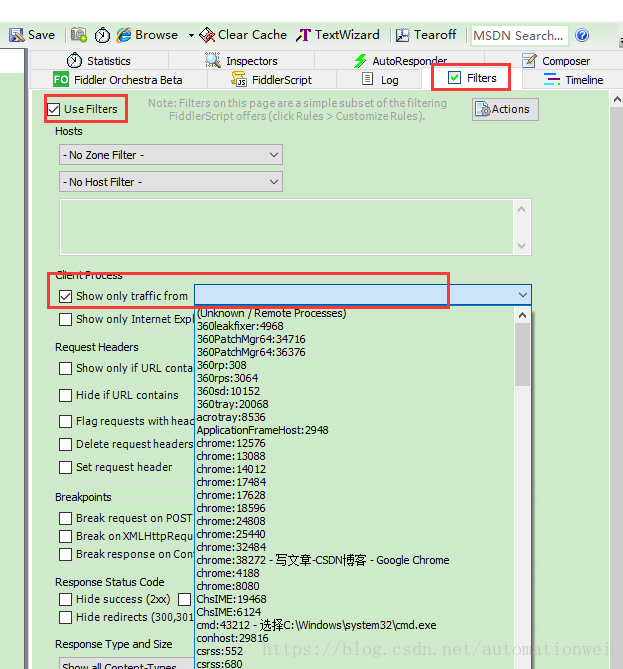
Task: Open the No Host Filter dropdown
Action: point(171,182)
